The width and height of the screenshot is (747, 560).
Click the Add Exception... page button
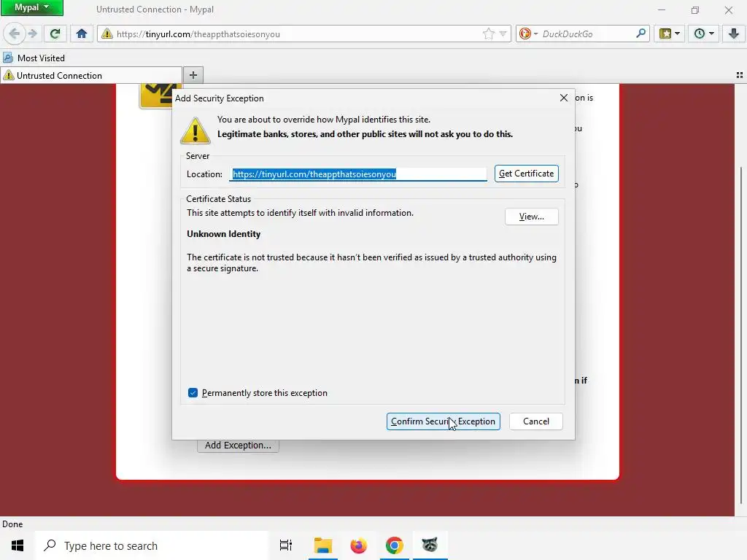(x=238, y=446)
